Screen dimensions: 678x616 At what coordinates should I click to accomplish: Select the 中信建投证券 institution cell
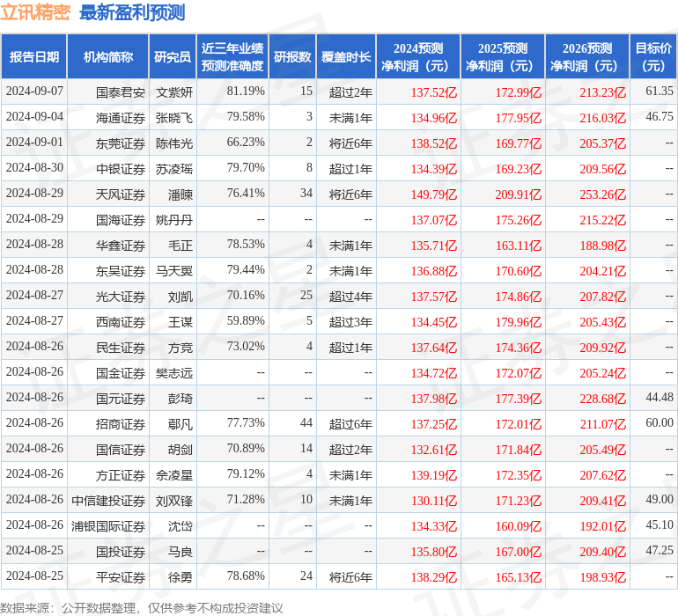(108, 501)
